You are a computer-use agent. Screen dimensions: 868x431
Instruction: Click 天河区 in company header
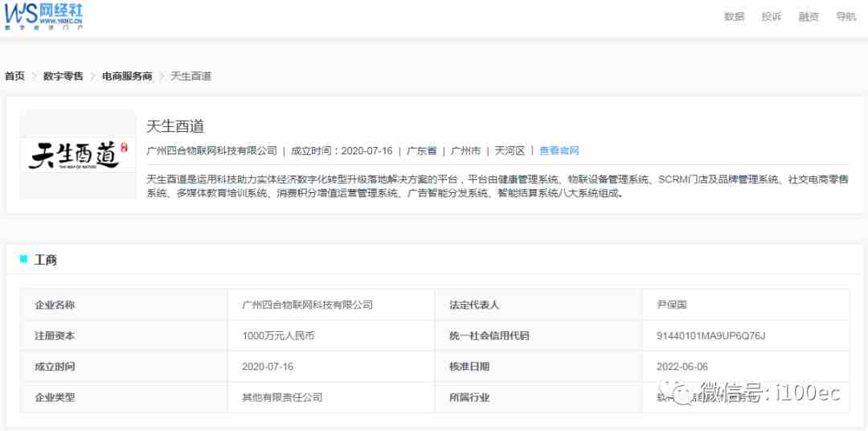510,150
